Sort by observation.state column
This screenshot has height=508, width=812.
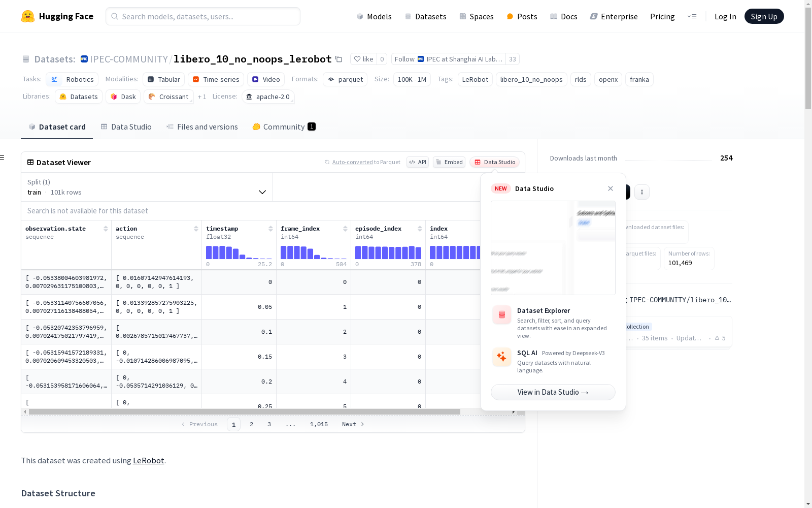106,229
